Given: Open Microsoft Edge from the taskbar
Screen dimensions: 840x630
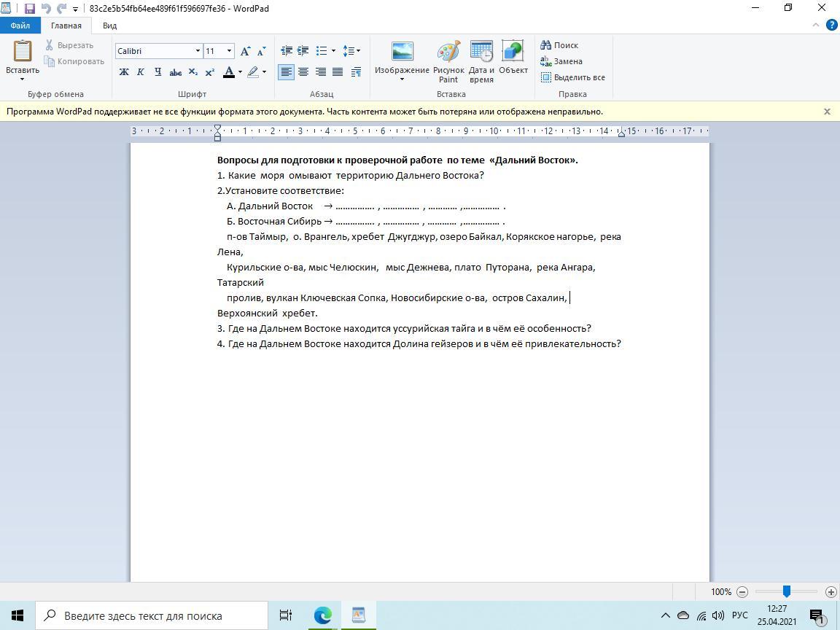Looking at the screenshot, I should point(322,615).
